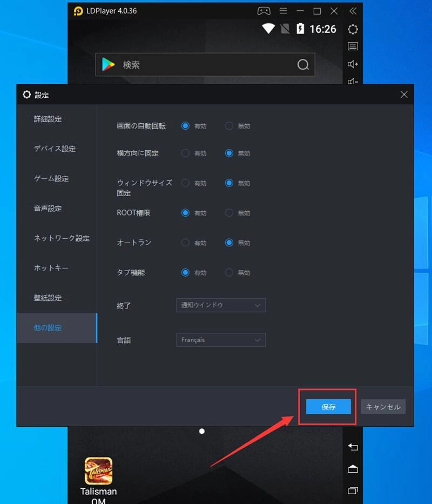Screen dimensions: 432x504
Task: Click the キャンセル button
Action: coord(383,407)
